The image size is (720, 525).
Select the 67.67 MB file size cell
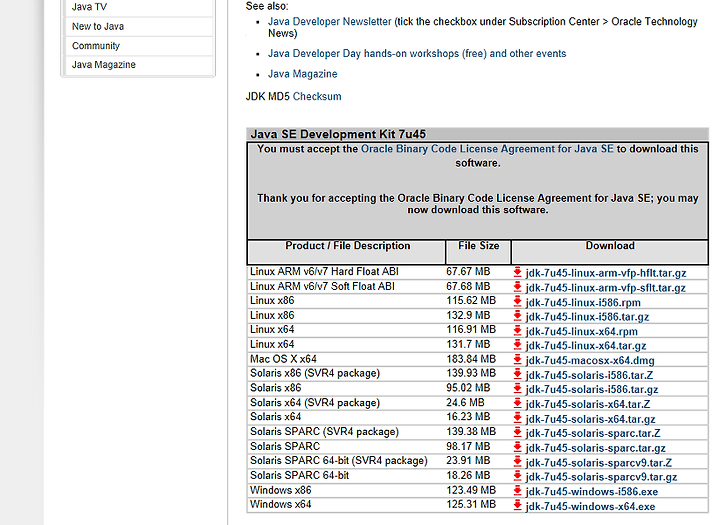point(468,271)
